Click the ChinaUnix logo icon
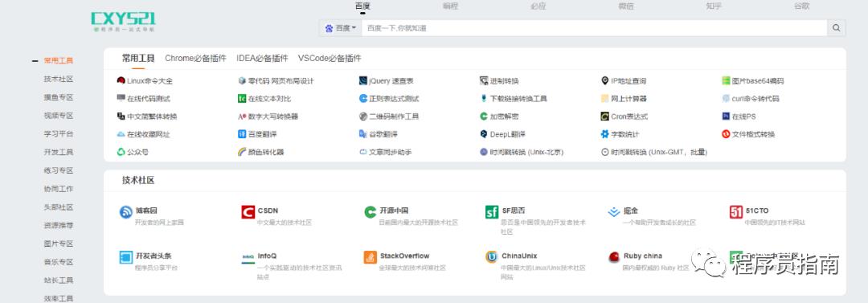Viewport: 868px width, 303px height. pyautogui.click(x=492, y=257)
